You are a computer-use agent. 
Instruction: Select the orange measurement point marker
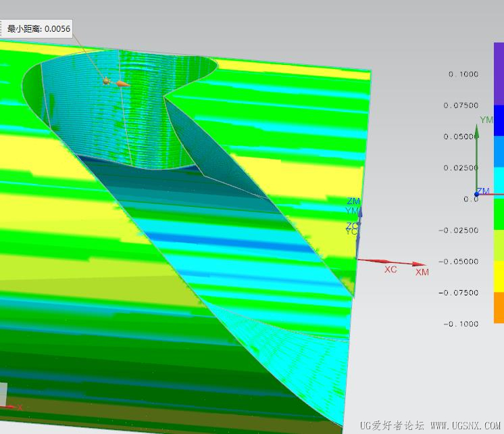[106, 80]
